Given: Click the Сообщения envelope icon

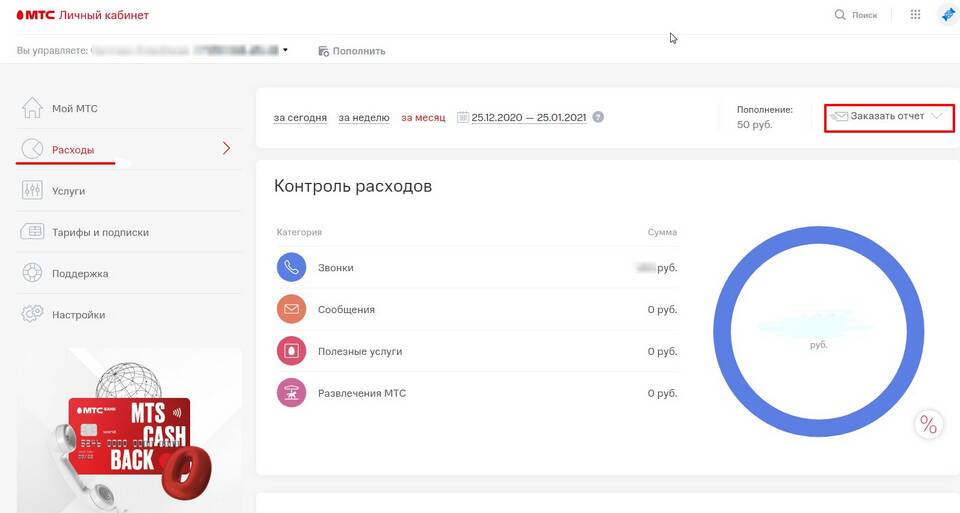Looking at the screenshot, I should (x=291, y=309).
